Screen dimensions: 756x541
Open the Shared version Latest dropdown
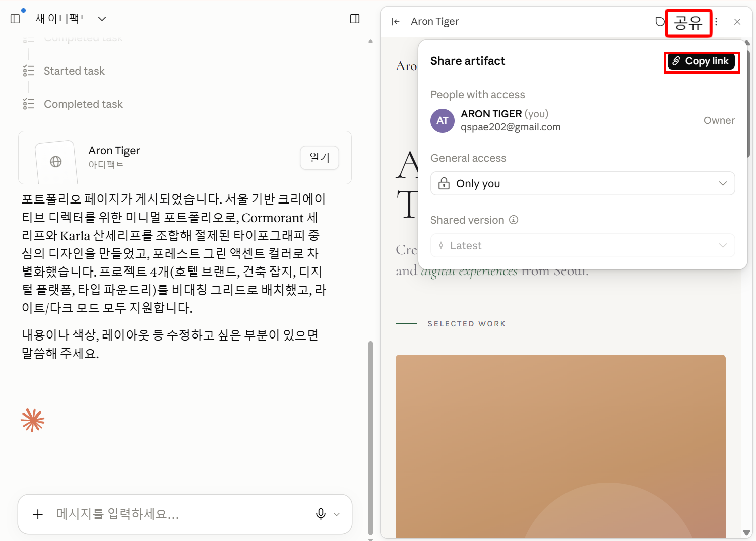click(583, 245)
